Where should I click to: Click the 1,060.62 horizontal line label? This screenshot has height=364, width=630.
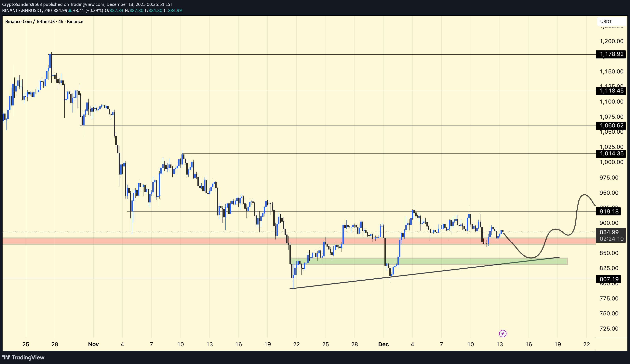coord(611,126)
